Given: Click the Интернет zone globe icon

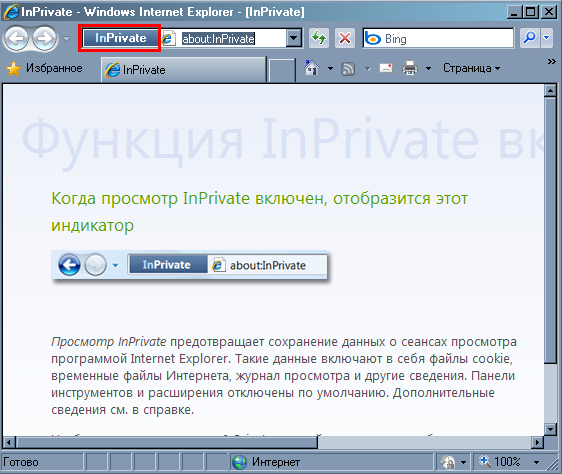Looking at the screenshot, I should [239, 462].
